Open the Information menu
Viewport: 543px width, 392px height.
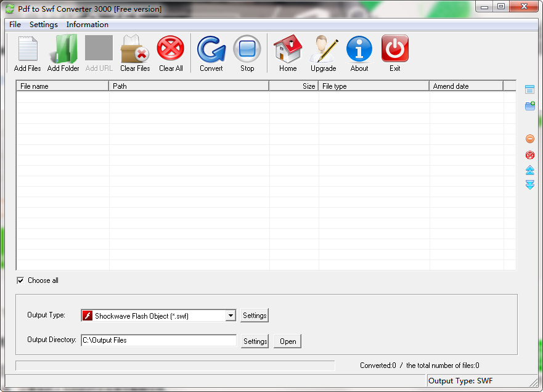point(88,25)
